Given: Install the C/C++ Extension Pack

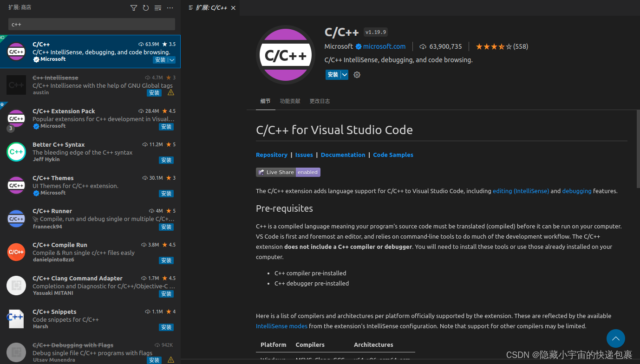Looking at the screenshot, I should [x=166, y=127].
